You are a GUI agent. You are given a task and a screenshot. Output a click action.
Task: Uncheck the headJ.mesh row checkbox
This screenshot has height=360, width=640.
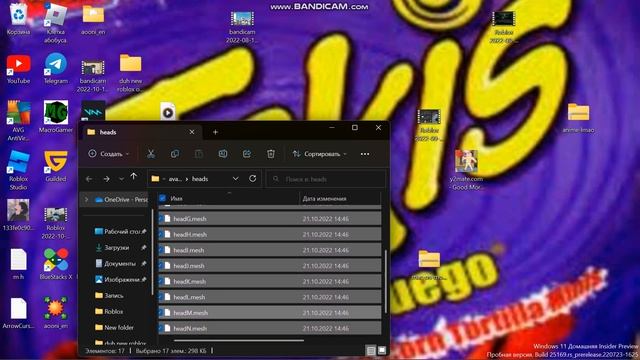pyautogui.click(x=161, y=266)
